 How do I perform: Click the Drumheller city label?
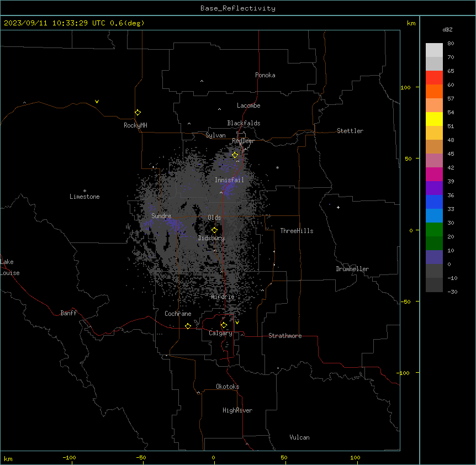click(x=352, y=269)
